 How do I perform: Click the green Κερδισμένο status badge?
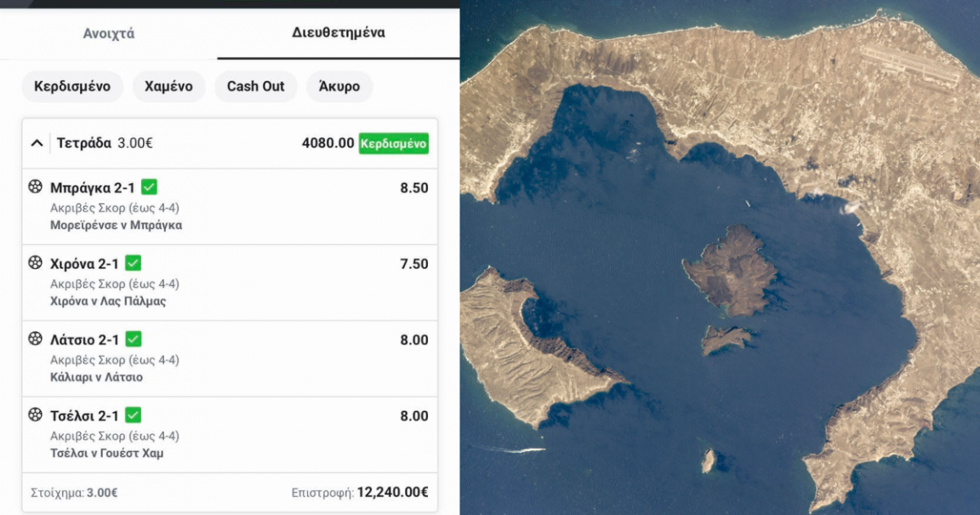tap(393, 144)
